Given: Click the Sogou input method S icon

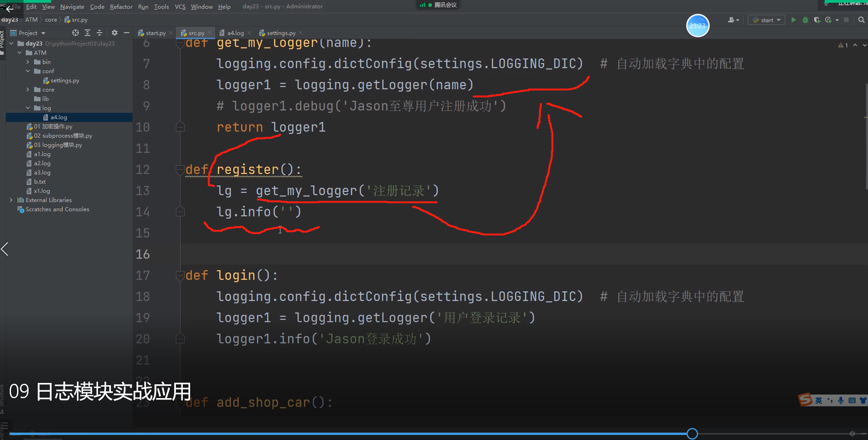Looking at the screenshot, I should point(805,399).
